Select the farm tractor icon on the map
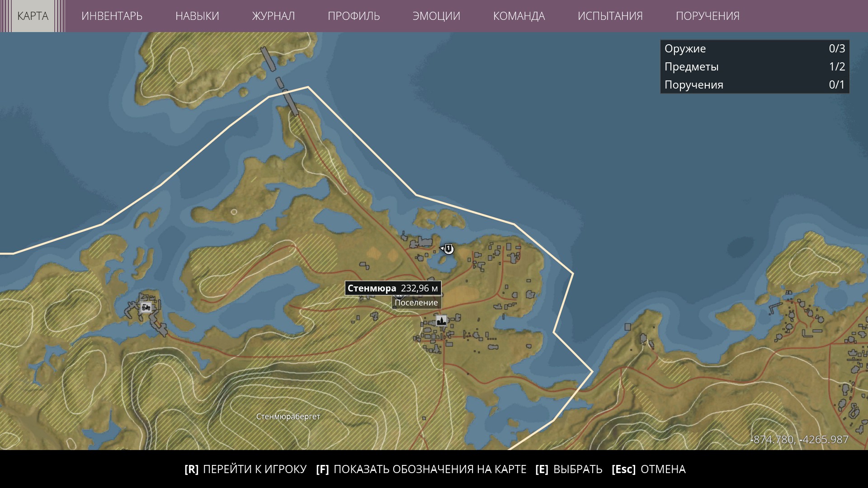868x488 pixels. (x=146, y=308)
